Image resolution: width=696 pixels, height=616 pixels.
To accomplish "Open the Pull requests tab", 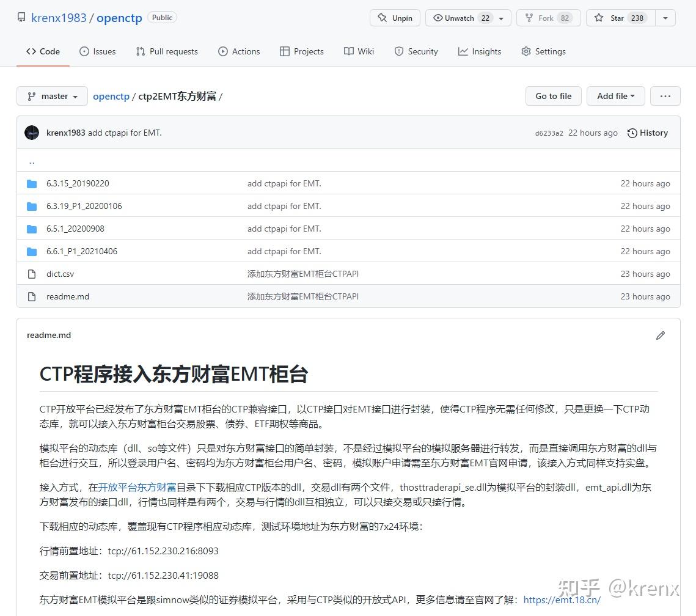I will (167, 51).
